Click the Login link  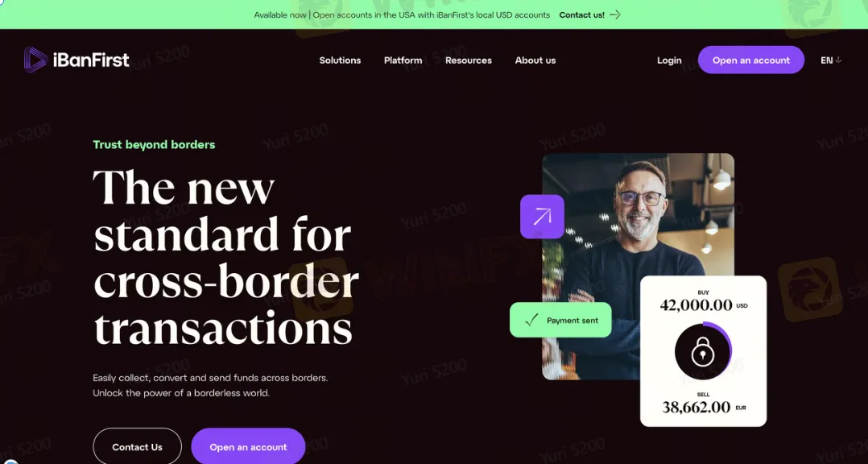point(669,60)
